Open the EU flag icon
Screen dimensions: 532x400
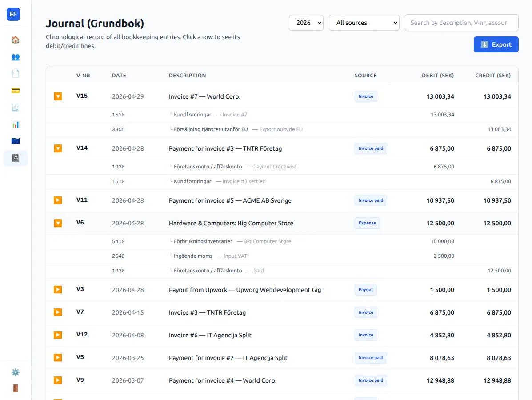coord(15,141)
